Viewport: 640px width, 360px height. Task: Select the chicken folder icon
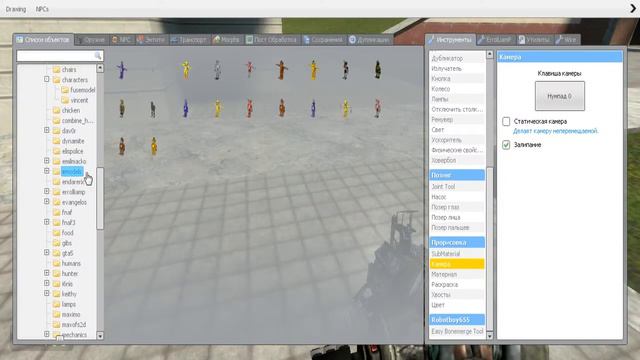pos(56,110)
